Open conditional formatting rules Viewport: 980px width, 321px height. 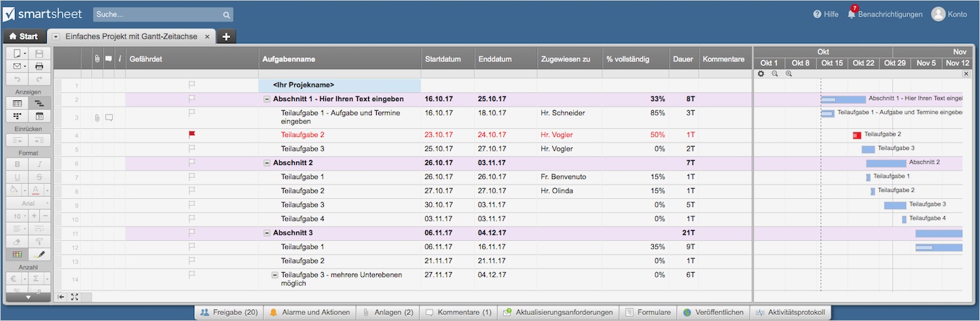(x=17, y=254)
